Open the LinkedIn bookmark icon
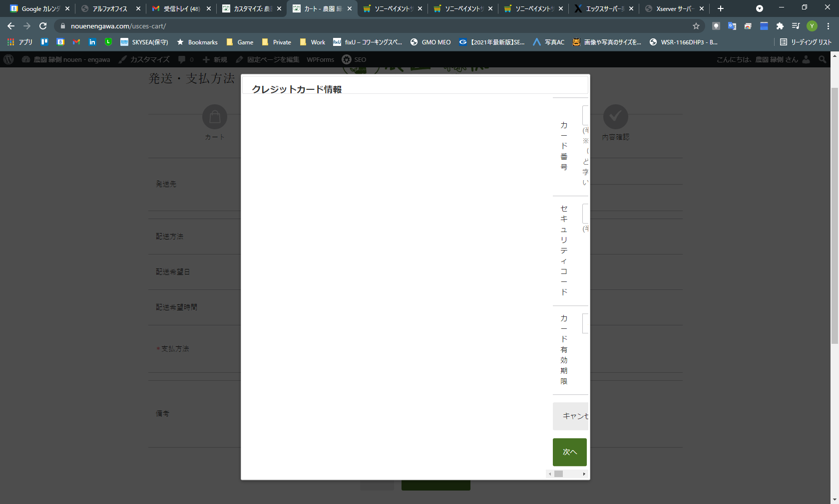Viewport: 839px width, 504px height. 92,42
